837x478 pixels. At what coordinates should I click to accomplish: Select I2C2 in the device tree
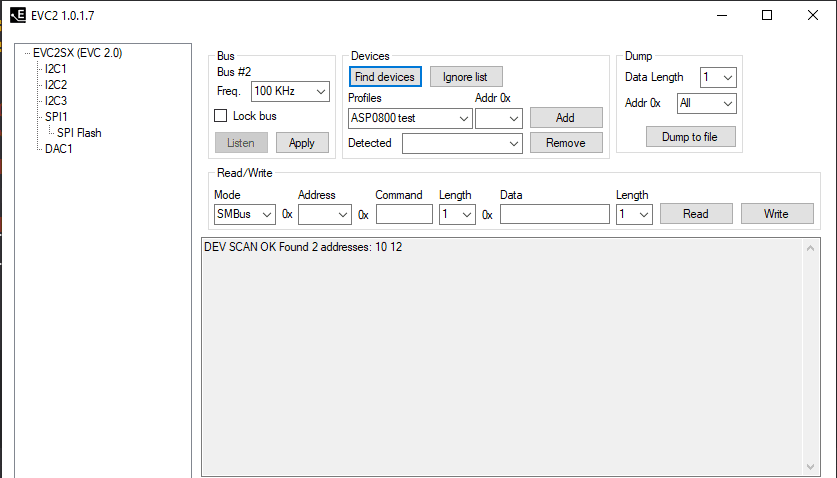(x=56, y=85)
